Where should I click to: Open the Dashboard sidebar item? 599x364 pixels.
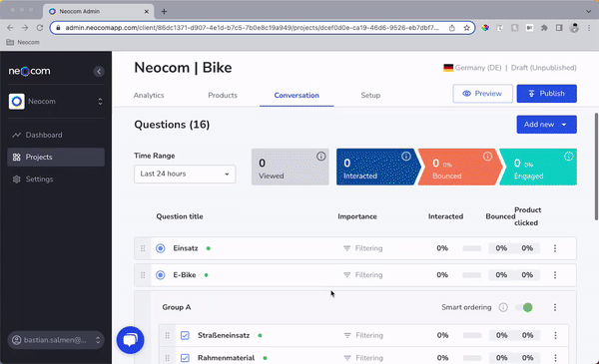[56, 135]
